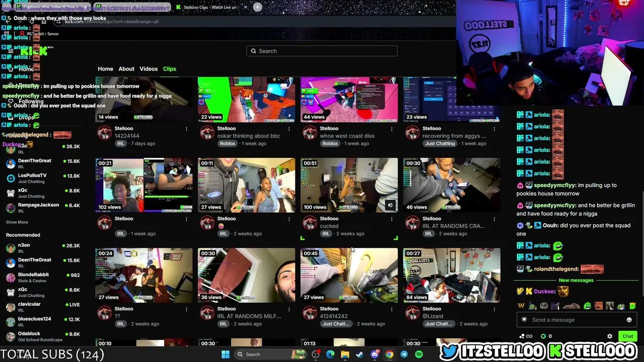Viewport: 644px width, 362px height.
Task: Open options for 'recovering from aggys' clip
Action: (494, 129)
